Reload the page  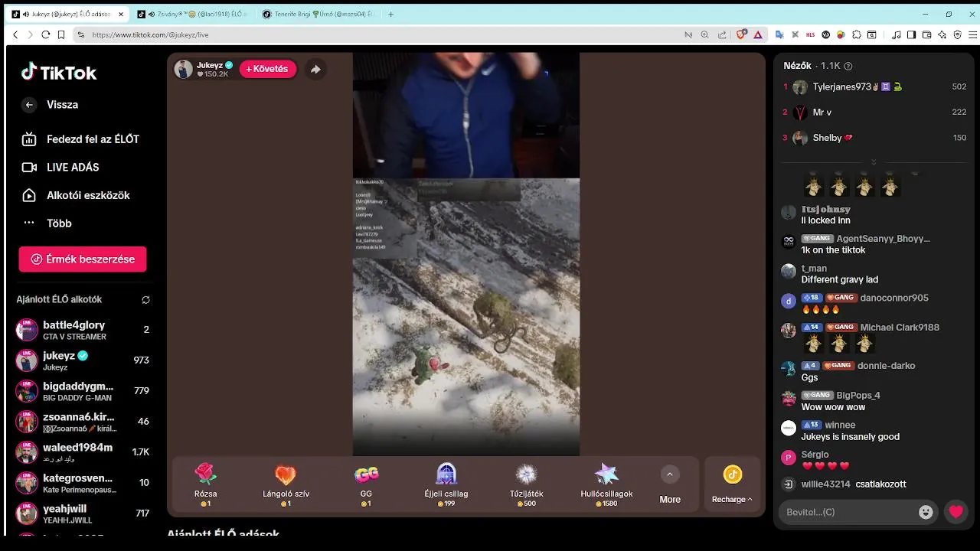pos(45,34)
